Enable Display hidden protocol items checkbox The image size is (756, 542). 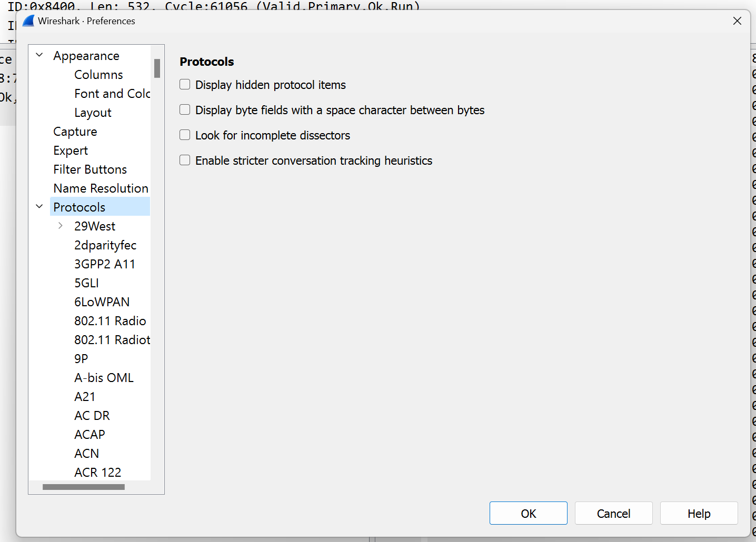click(185, 85)
